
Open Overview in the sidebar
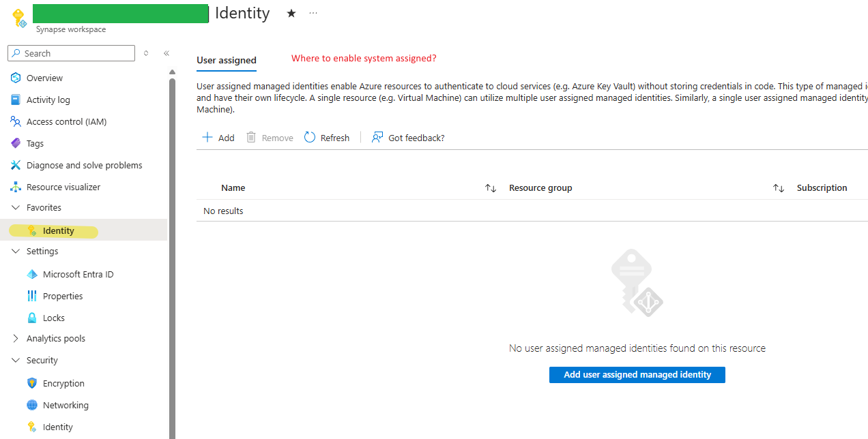point(44,78)
